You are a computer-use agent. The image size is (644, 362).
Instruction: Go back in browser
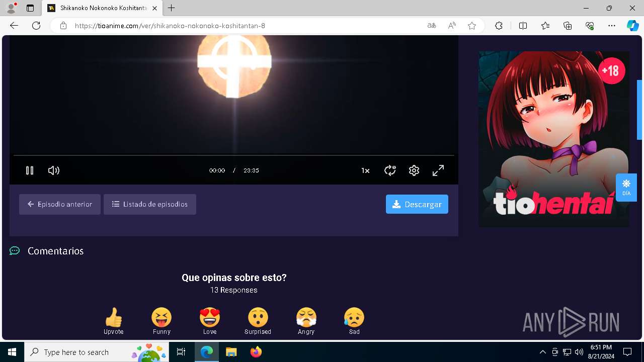tap(14, 26)
